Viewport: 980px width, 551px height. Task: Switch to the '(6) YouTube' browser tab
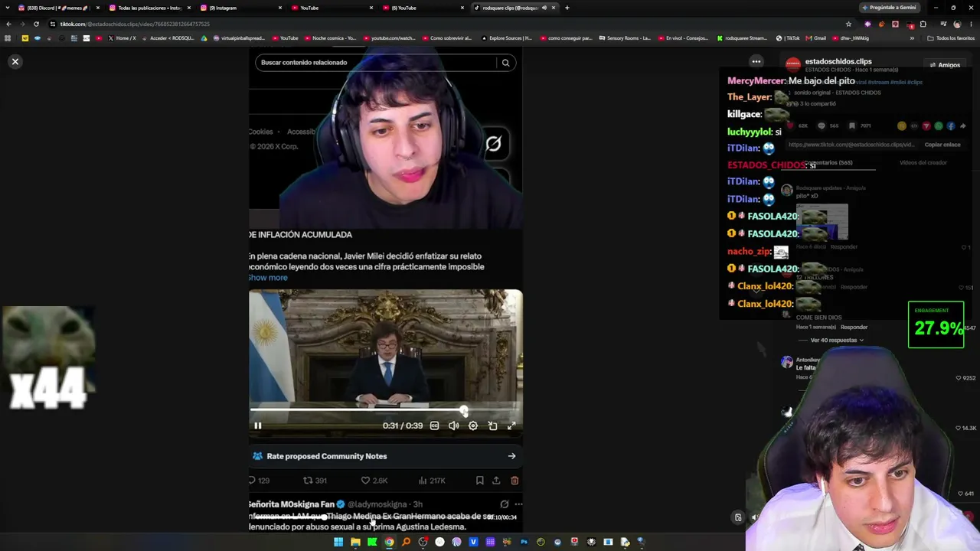click(x=422, y=8)
